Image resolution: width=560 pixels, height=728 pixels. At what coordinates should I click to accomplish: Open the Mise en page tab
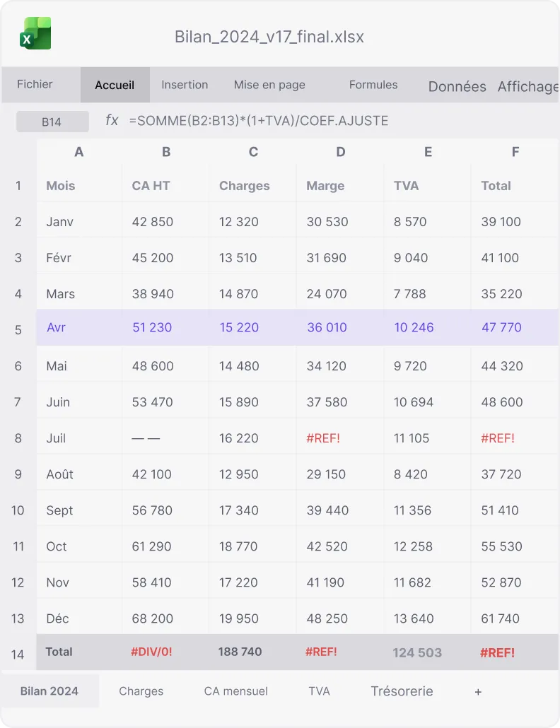(269, 85)
